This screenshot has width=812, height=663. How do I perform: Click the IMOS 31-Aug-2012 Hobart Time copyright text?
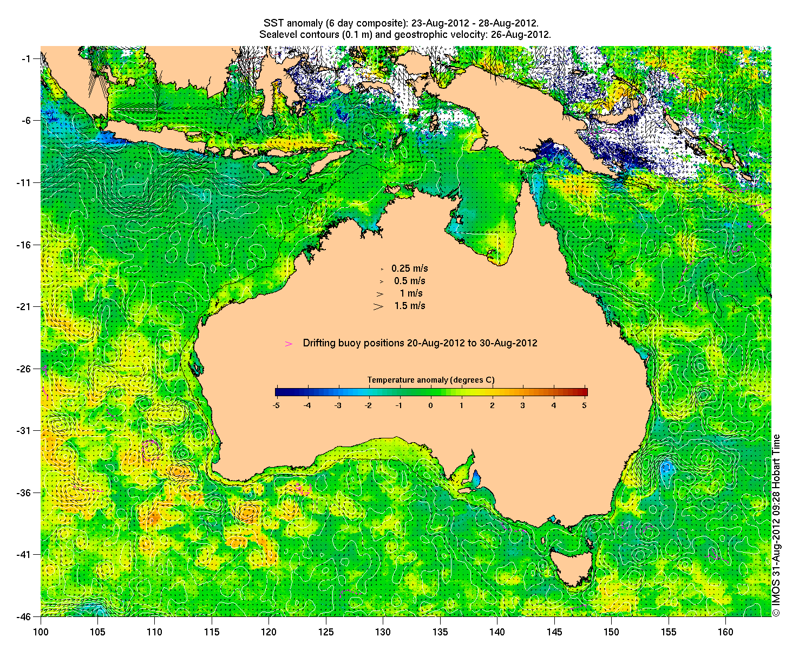tap(776, 525)
